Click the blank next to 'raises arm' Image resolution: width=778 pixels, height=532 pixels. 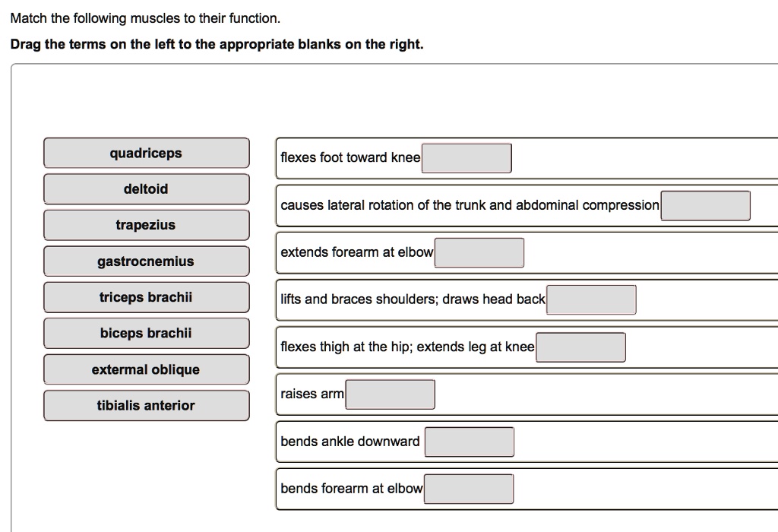391,394
